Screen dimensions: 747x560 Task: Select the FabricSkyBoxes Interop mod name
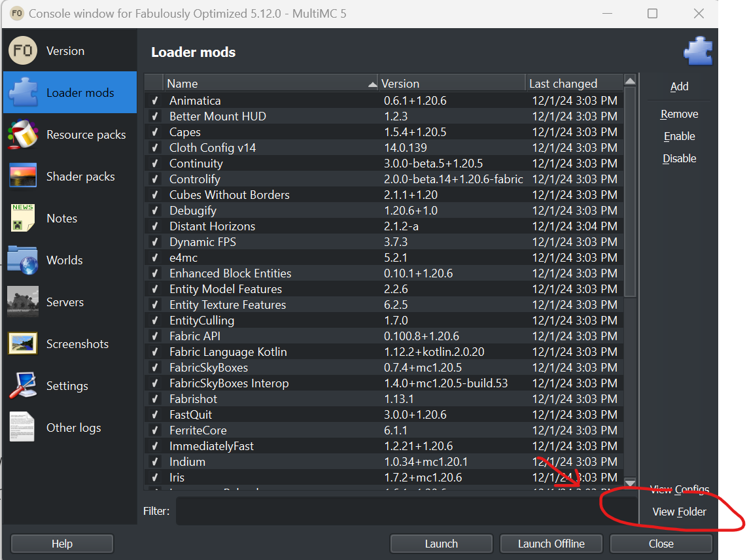(229, 383)
